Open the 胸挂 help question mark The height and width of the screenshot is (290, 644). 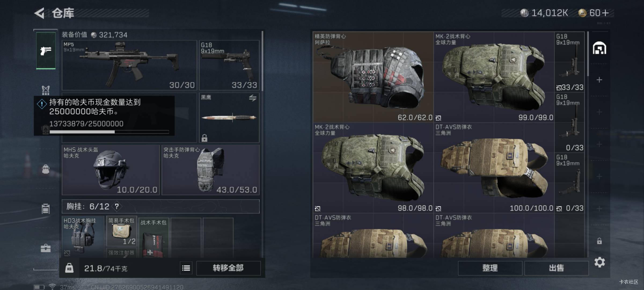[117, 206]
